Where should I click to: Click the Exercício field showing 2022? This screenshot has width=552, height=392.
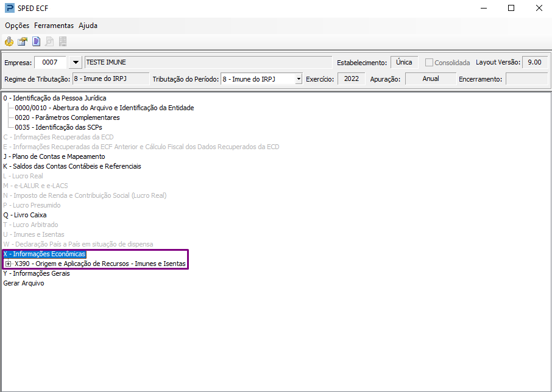tap(352, 79)
